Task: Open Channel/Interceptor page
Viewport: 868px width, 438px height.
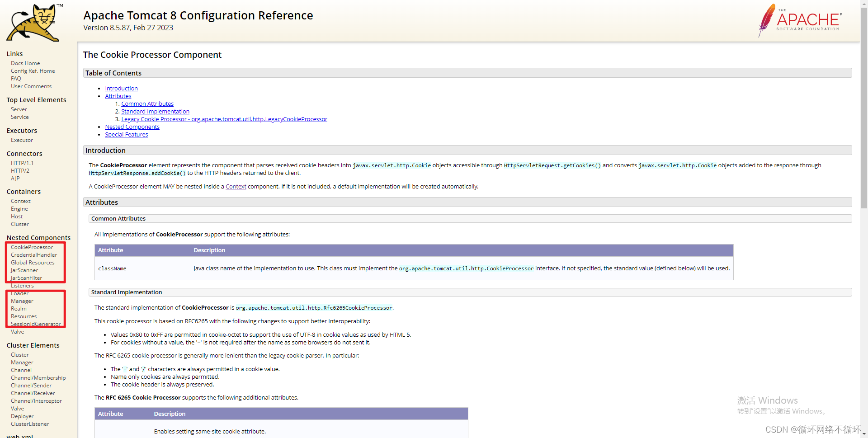Action: [x=36, y=401]
